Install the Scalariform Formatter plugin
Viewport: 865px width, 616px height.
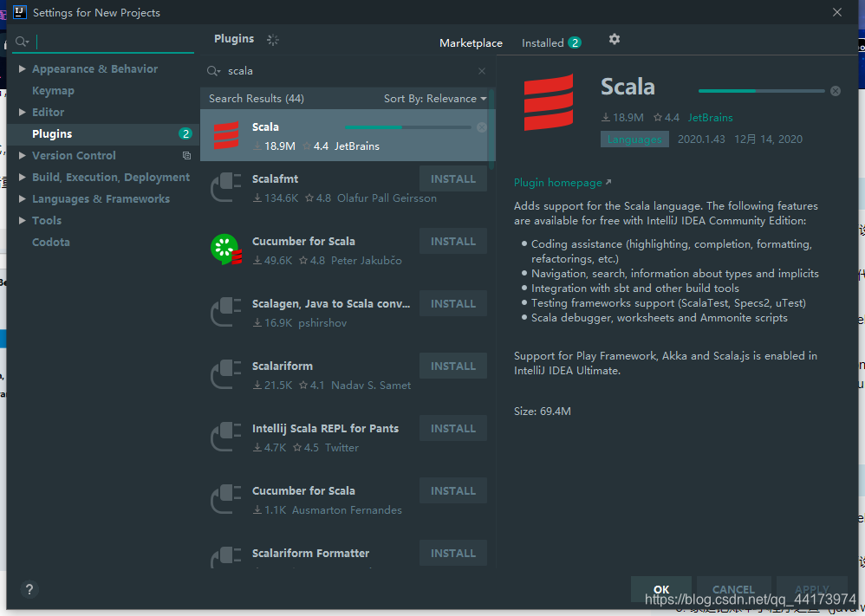click(453, 553)
